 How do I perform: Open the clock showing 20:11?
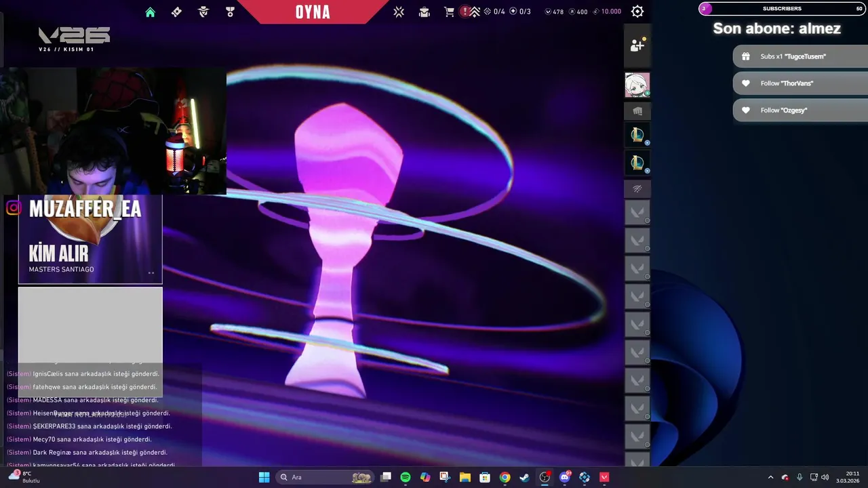[848, 477]
